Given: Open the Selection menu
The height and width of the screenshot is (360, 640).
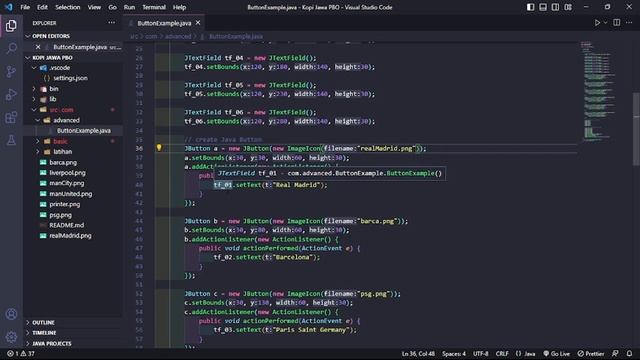Looking at the screenshot, I should point(68,7).
